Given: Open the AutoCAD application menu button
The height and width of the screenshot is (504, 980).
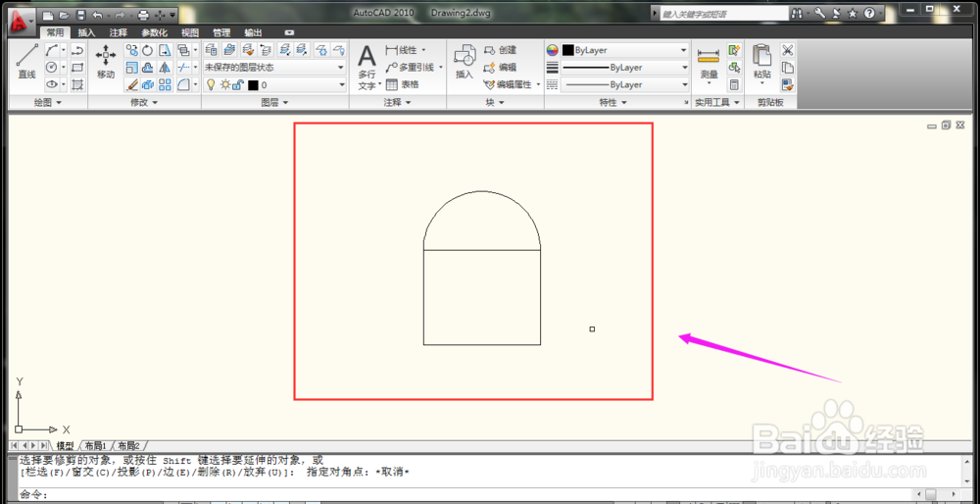Looking at the screenshot, I should pyautogui.click(x=22, y=22).
